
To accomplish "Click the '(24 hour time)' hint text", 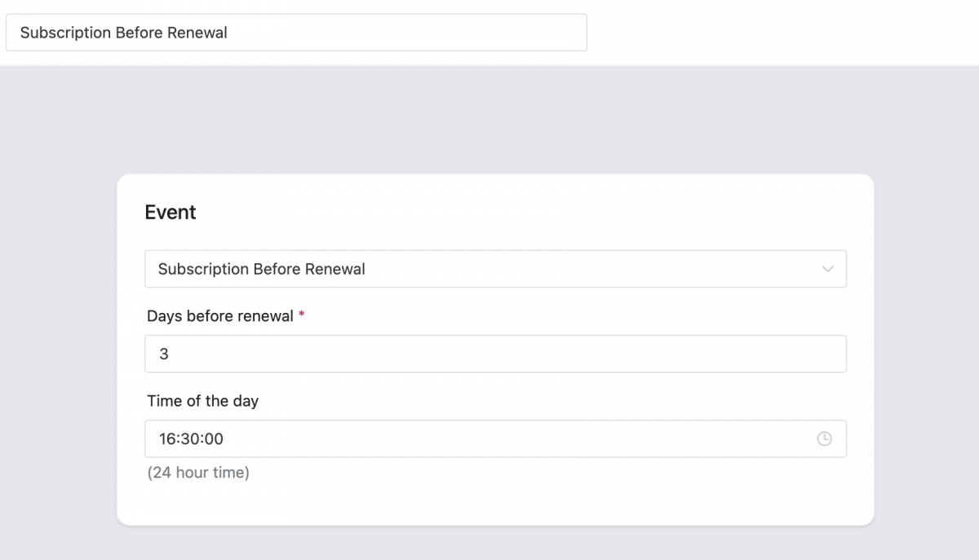I will [x=198, y=473].
